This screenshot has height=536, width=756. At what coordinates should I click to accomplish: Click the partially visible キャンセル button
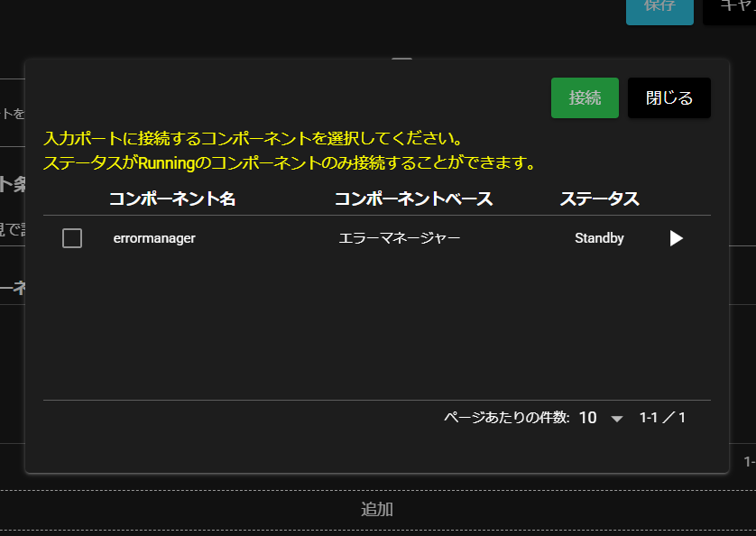(x=733, y=7)
